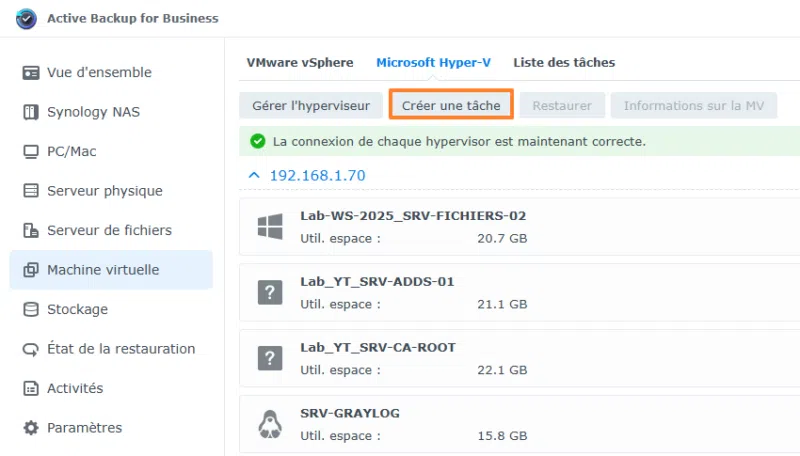Screen dimensions: 800x456
Task: Click the Serveur physique sidebar icon
Action: pyautogui.click(x=30, y=191)
